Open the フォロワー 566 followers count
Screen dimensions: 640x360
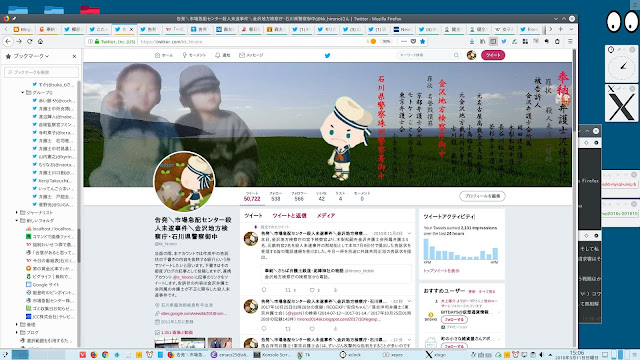(299, 196)
